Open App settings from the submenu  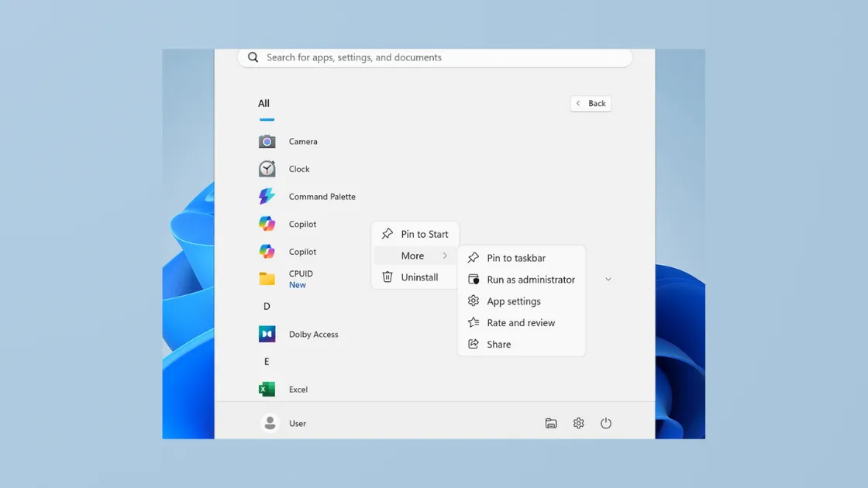click(x=514, y=301)
